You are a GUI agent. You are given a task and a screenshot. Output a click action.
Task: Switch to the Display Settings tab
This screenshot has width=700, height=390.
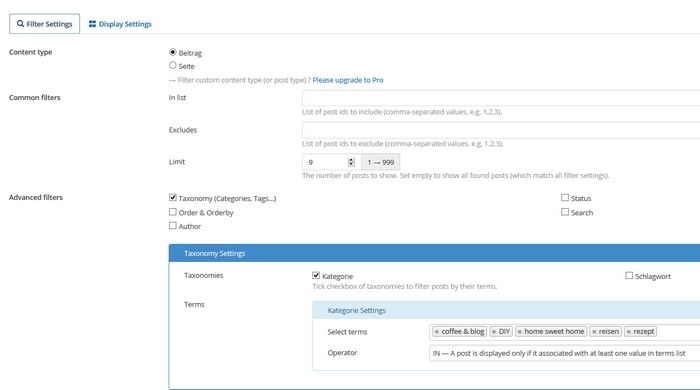click(x=120, y=24)
